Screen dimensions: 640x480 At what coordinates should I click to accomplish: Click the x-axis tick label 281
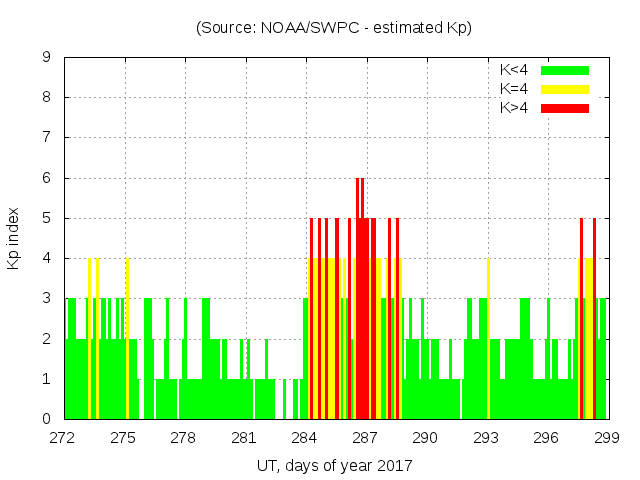tap(244, 438)
